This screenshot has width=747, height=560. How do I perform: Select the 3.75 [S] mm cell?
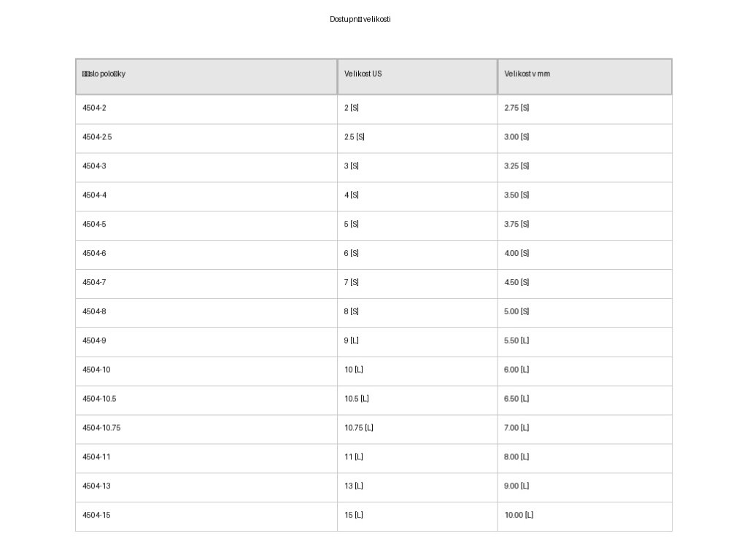(x=516, y=225)
